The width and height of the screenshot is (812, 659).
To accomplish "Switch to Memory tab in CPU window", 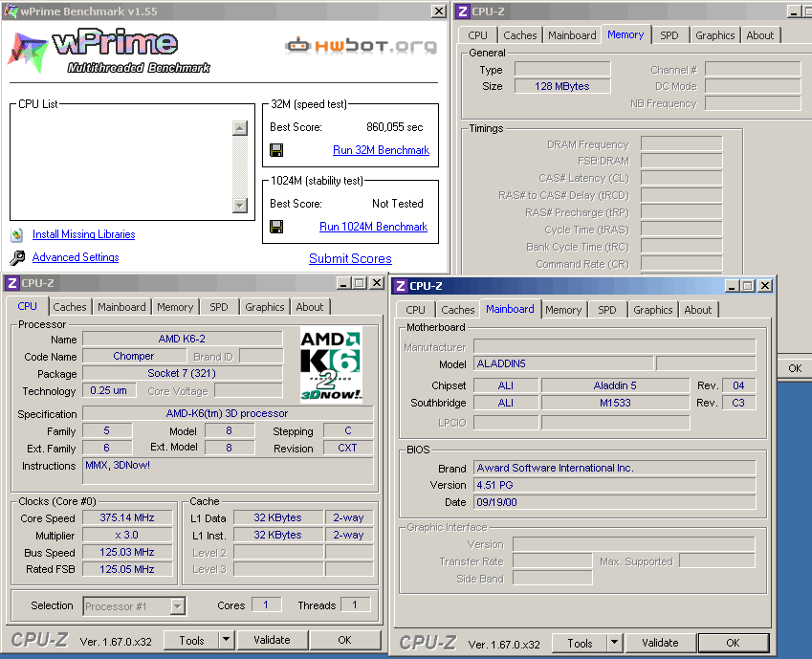I will tap(175, 307).
